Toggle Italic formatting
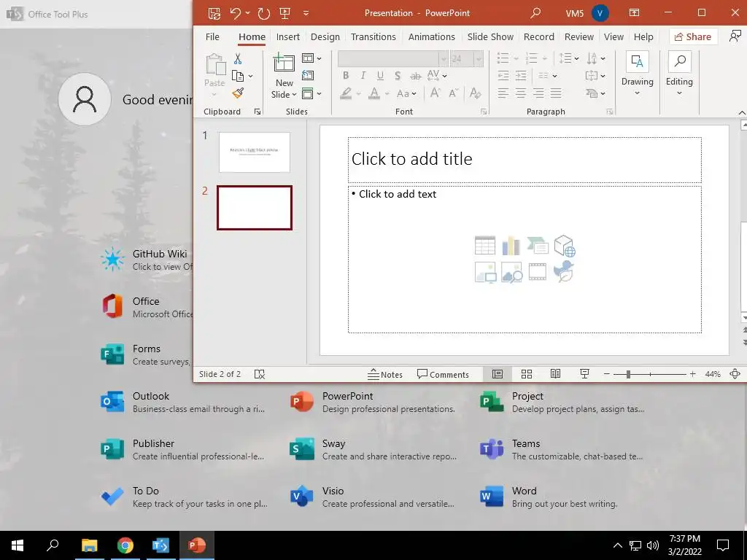The image size is (747, 560). point(363,75)
